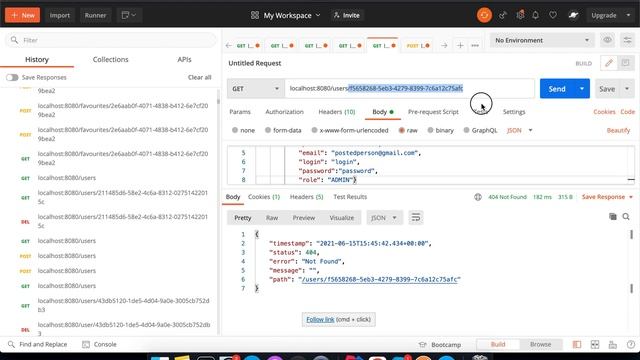640x360 pixels.
Task: Toggle the Save Responses switch
Action: coord(12,78)
